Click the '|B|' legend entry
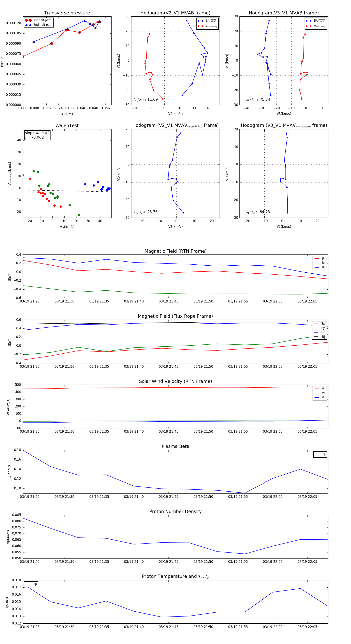351x644 pixels. pos(320,337)
